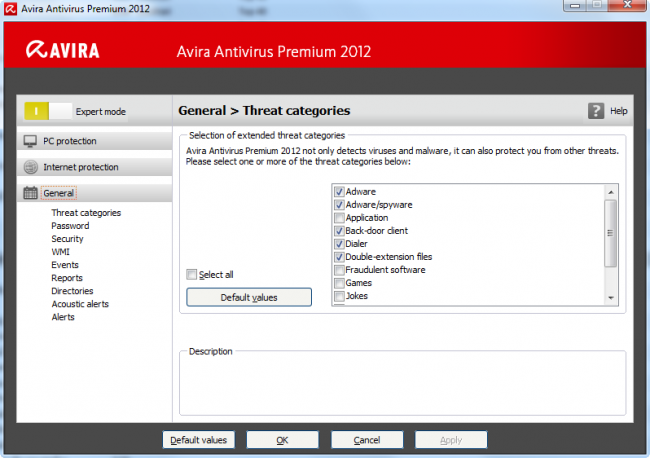Tick the Select all checkbox

[x=192, y=274]
